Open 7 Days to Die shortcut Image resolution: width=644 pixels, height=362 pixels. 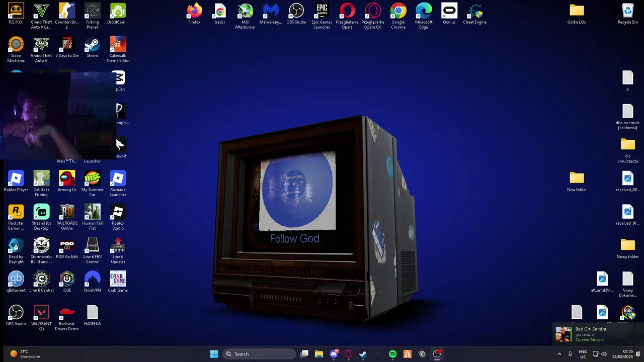pyautogui.click(x=67, y=47)
